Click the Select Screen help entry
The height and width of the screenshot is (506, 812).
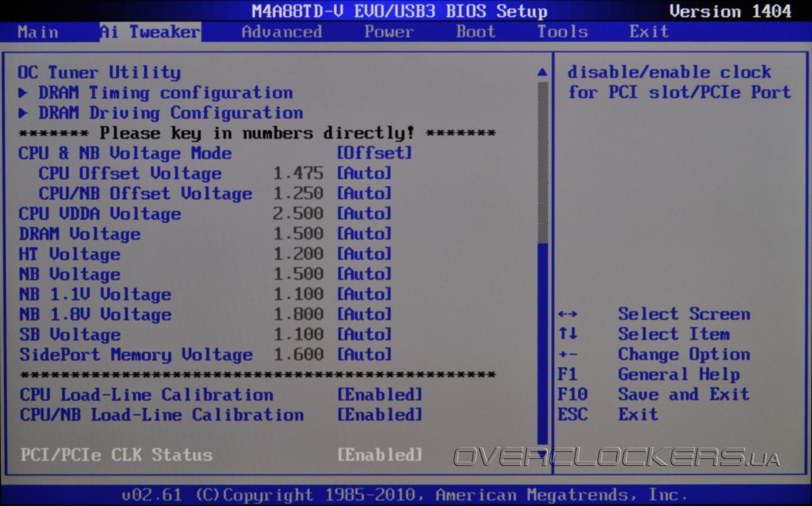(684, 314)
